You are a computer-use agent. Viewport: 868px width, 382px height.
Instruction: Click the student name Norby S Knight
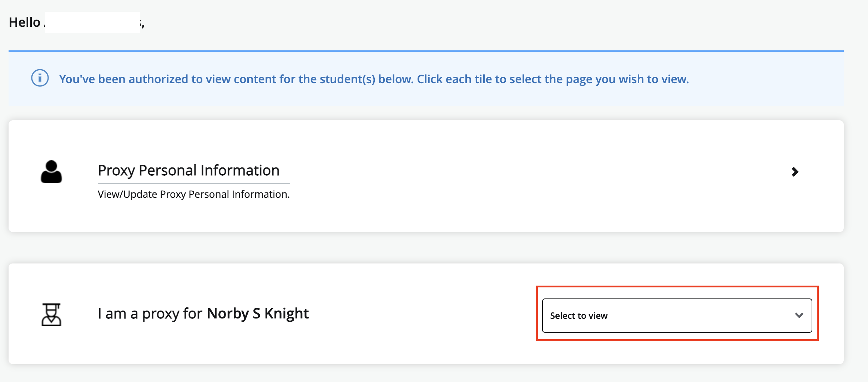pos(258,313)
